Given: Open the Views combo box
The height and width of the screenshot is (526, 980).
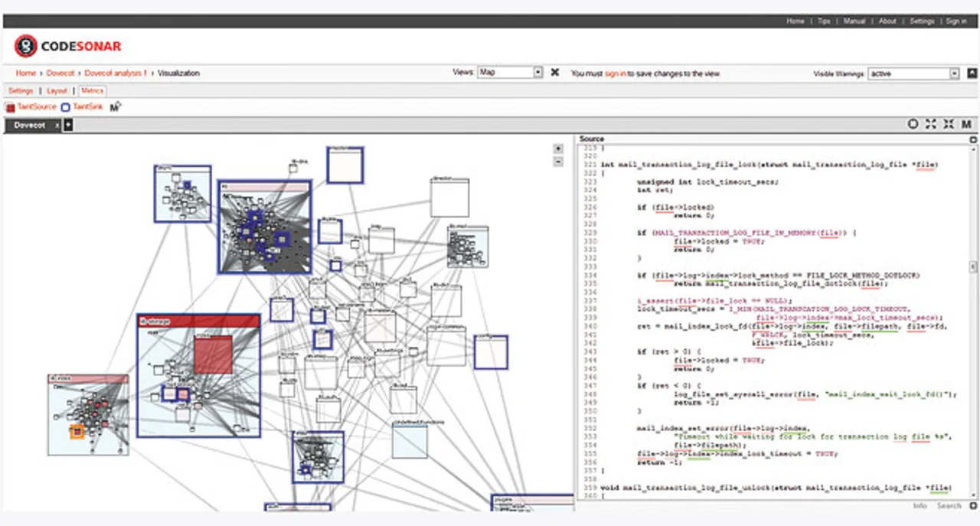Looking at the screenshot, I should click(x=509, y=72).
